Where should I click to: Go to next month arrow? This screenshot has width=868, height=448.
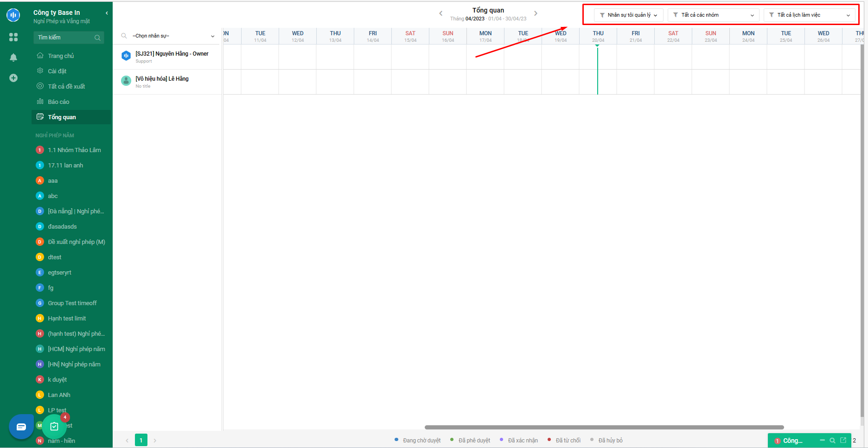[x=536, y=13]
